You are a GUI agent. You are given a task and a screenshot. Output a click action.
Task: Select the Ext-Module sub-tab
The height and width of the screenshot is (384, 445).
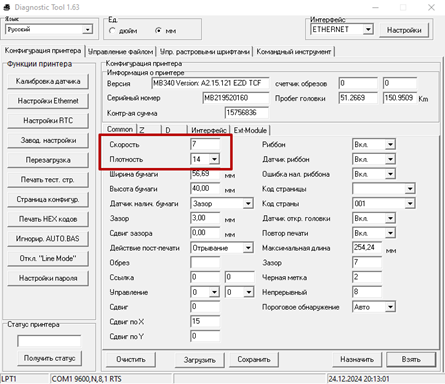click(250, 130)
